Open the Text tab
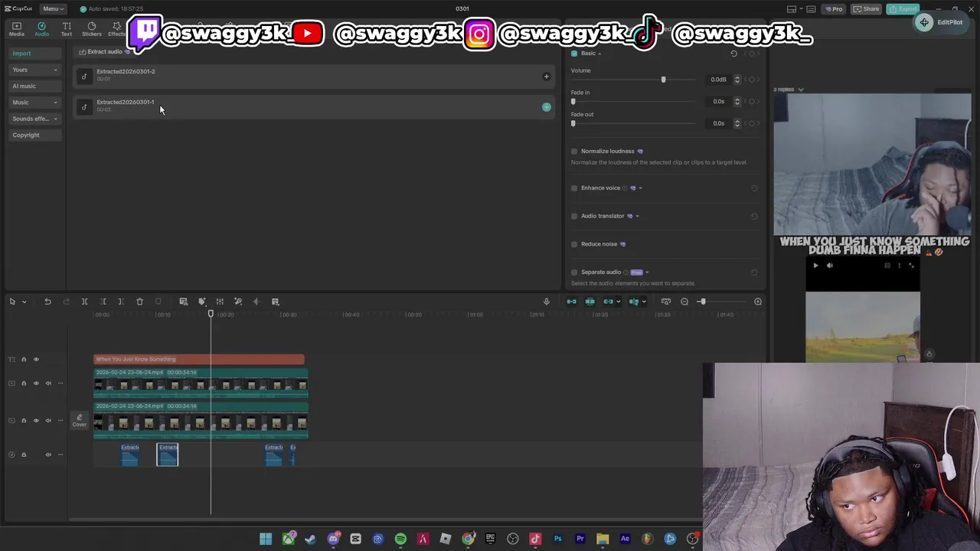The height and width of the screenshot is (551, 980). [x=67, y=29]
